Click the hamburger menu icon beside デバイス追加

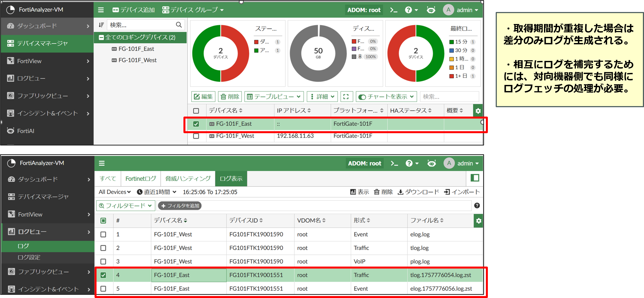(101, 10)
